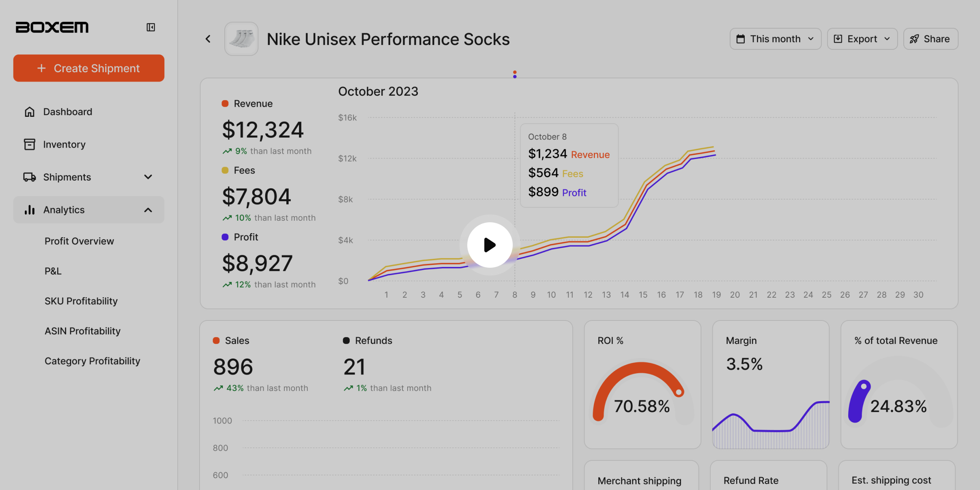Click the Shipments truck icon
This screenshot has width=980, height=490.
pyautogui.click(x=29, y=177)
